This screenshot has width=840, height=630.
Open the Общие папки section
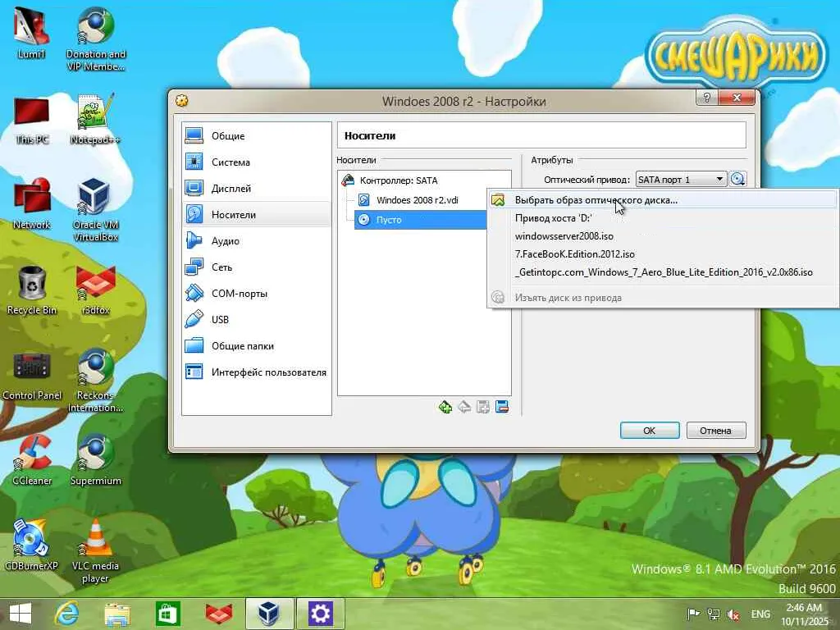point(257,345)
